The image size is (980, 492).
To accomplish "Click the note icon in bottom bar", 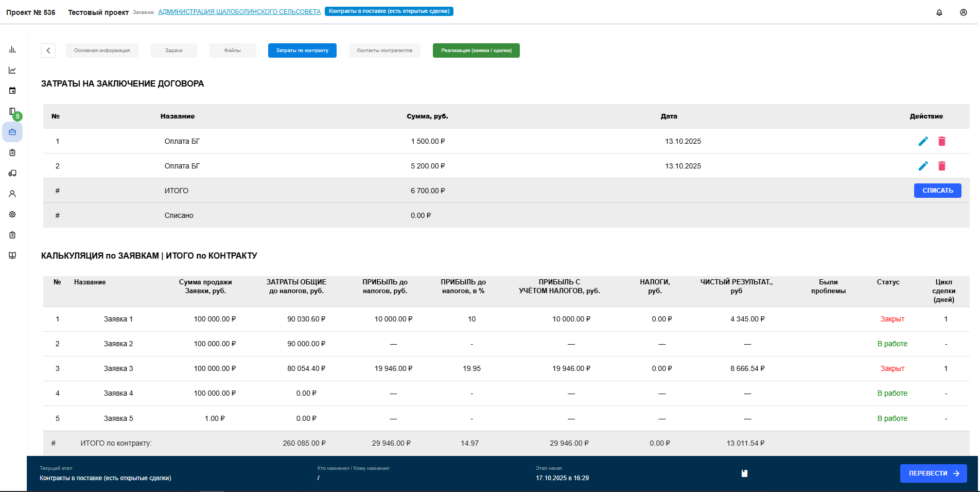I will pyautogui.click(x=744, y=473).
